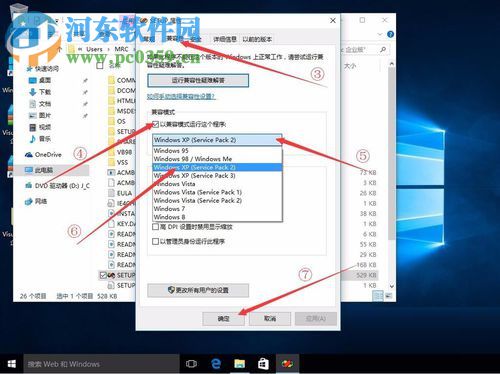Choose Windows 8 compatibility option
Viewport: 500px width, 374px height.
tap(217, 217)
